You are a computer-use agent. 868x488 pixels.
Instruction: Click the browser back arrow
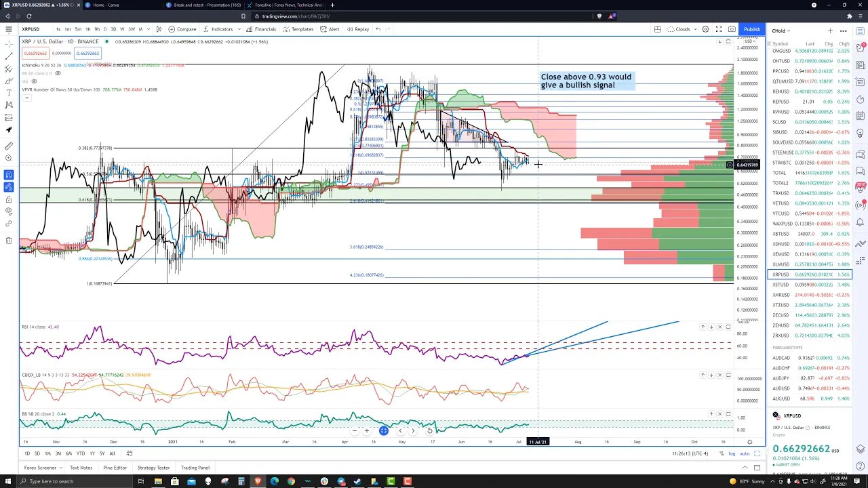[x=6, y=16]
